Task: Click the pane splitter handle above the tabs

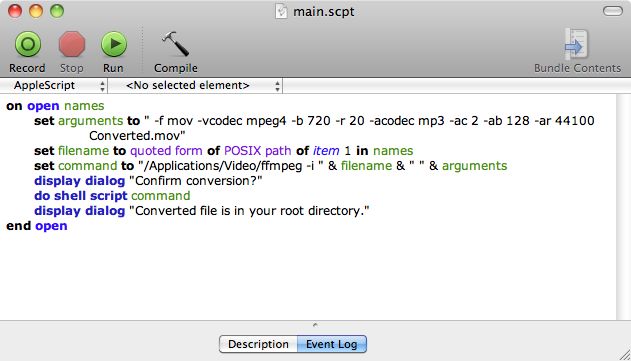Action: [x=315, y=324]
